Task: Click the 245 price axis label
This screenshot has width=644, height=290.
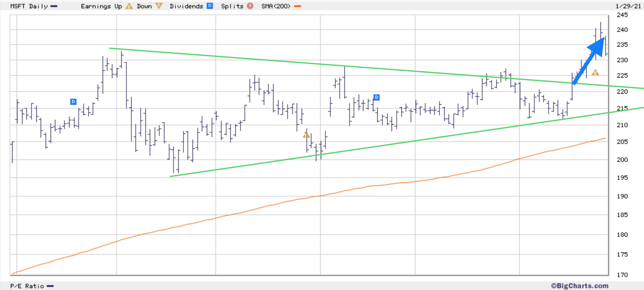Action: pyautogui.click(x=622, y=15)
